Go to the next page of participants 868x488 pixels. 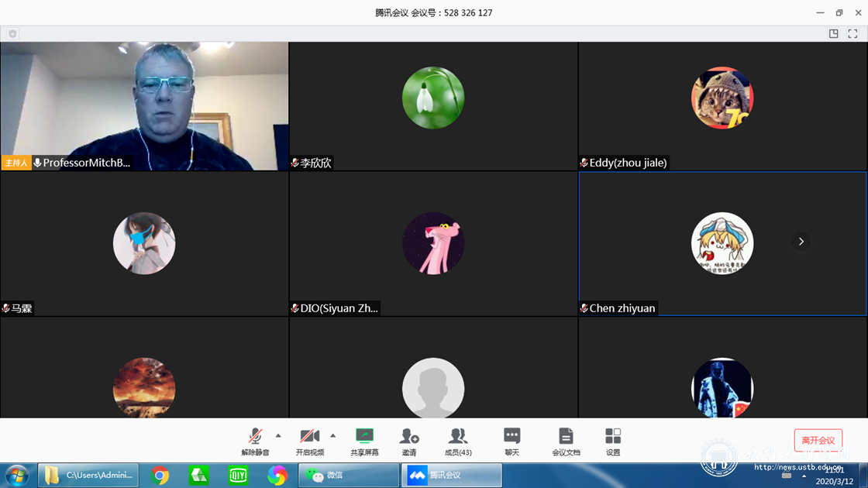pos(801,241)
